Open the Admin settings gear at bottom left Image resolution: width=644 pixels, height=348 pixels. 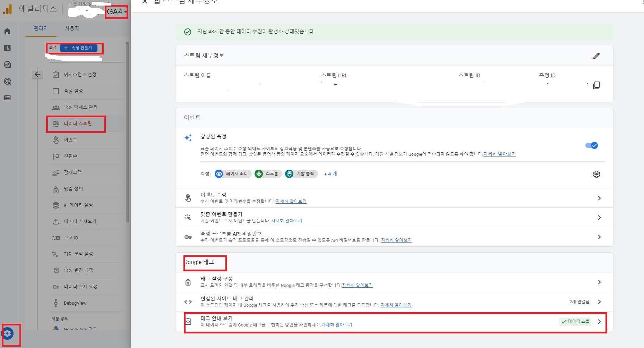coord(8,333)
